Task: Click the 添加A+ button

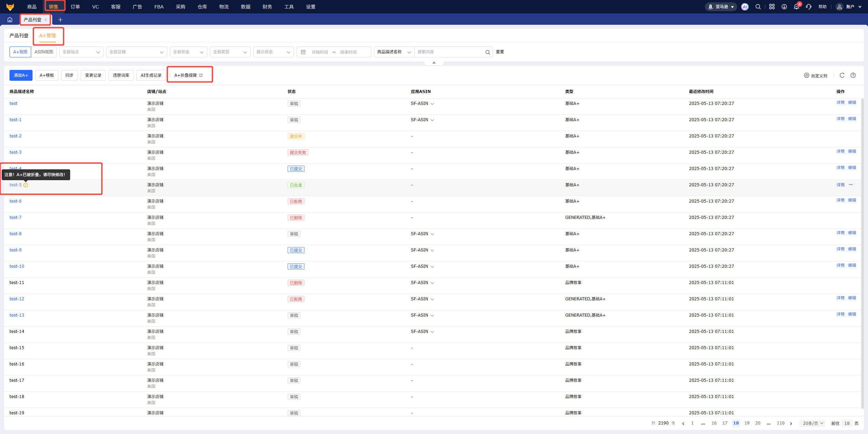Action: click(x=21, y=75)
